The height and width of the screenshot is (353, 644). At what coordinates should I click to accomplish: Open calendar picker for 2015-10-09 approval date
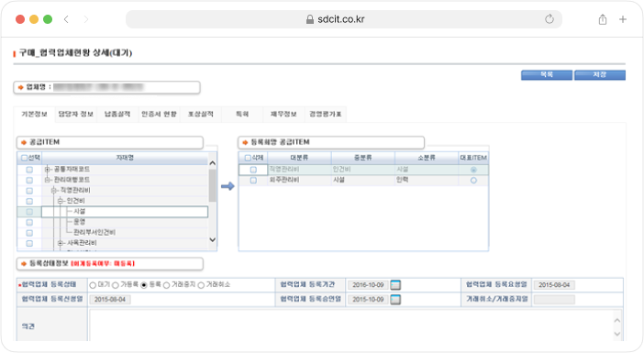coord(395,299)
